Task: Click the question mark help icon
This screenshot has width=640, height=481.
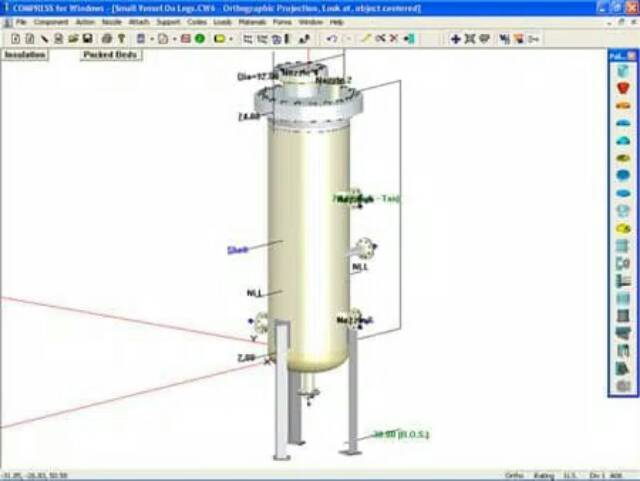Action: [x=121, y=39]
